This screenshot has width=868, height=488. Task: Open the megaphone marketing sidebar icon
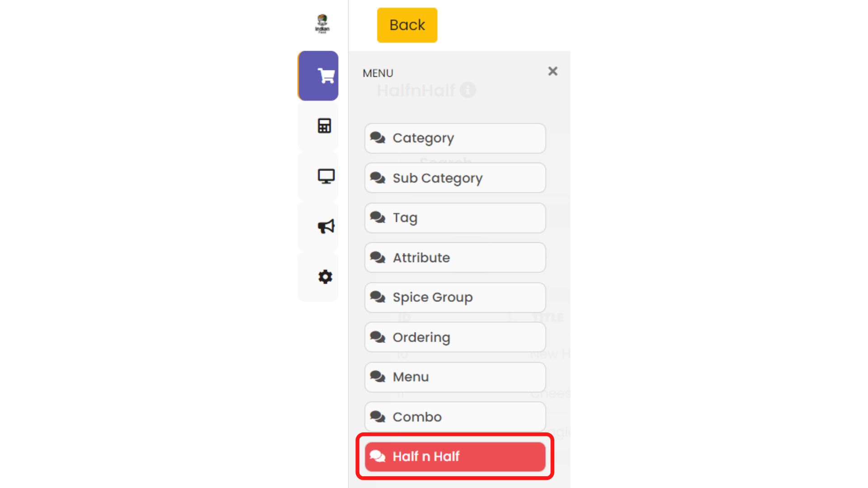[x=326, y=226]
